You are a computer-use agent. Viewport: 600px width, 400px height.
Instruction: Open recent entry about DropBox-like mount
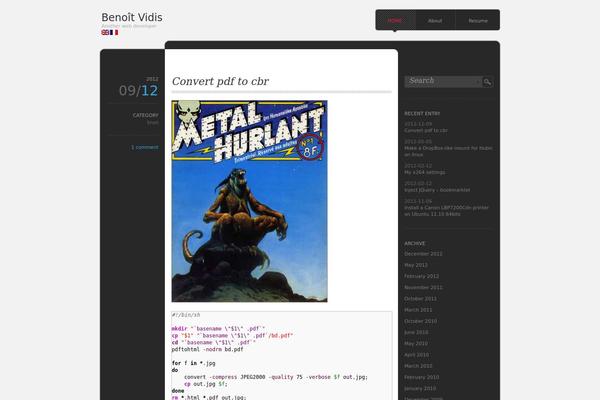[448, 151]
